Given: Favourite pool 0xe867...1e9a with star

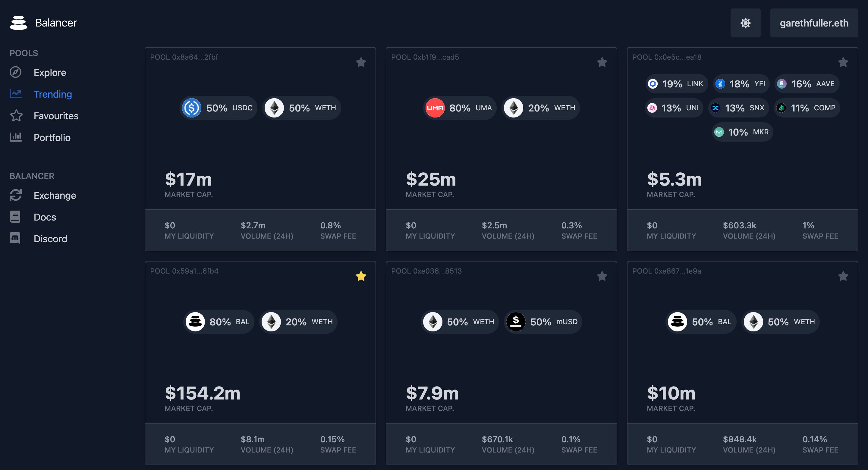Looking at the screenshot, I should [843, 276].
